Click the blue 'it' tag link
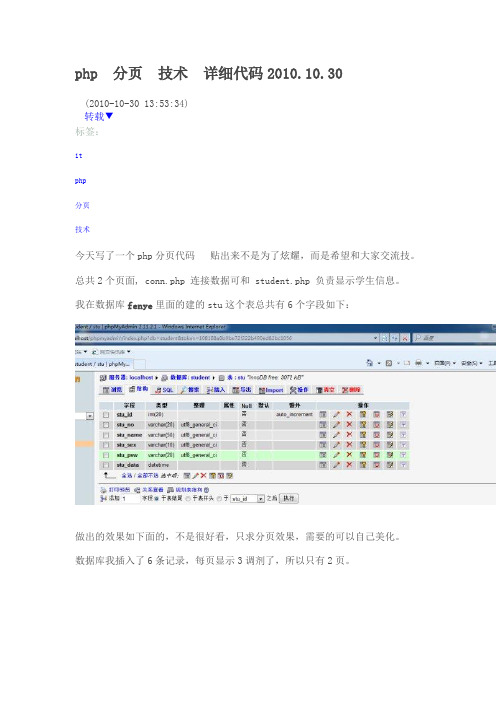This screenshot has width=496, height=702. tap(79, 156)
